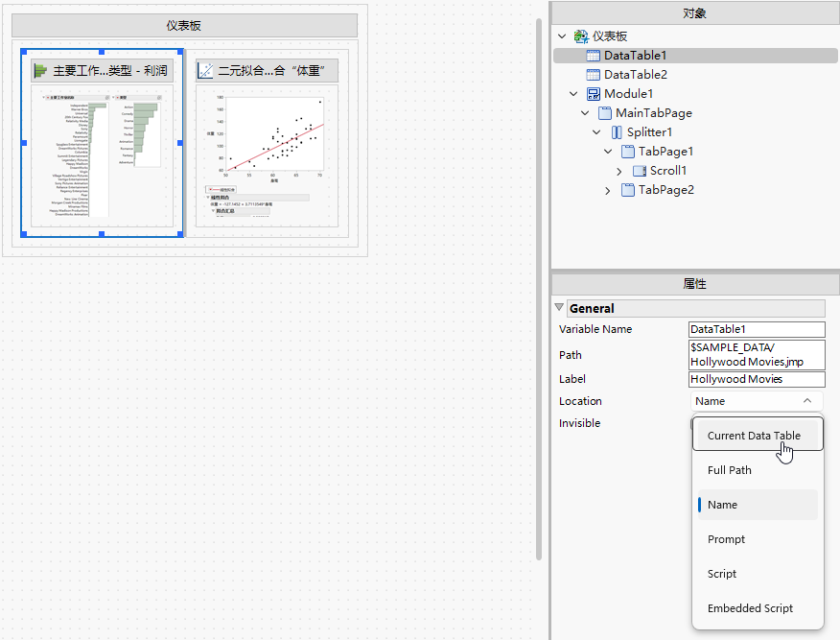Click the Path field with $SAMPLE_DATA
The image size is (840, 640).
[757, 355]
